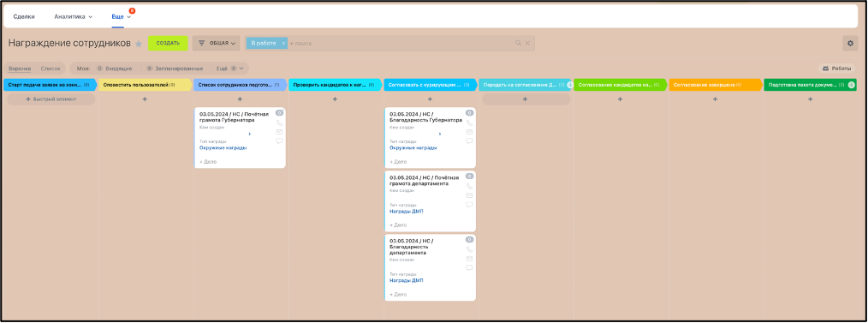Viewport: 868px width, 323px height.
Task: Click '+ Дело' on Благодарность департамента card
Action: click(x=398, y=294)
